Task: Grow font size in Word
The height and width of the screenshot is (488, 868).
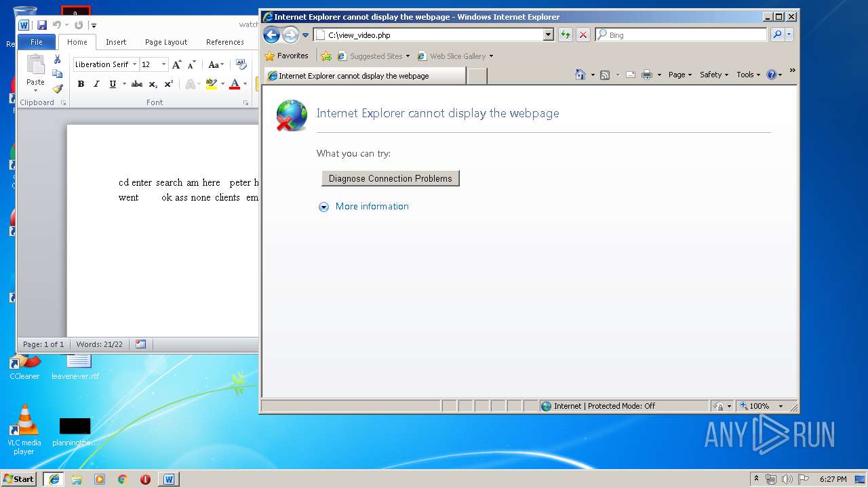Action: 176,64
